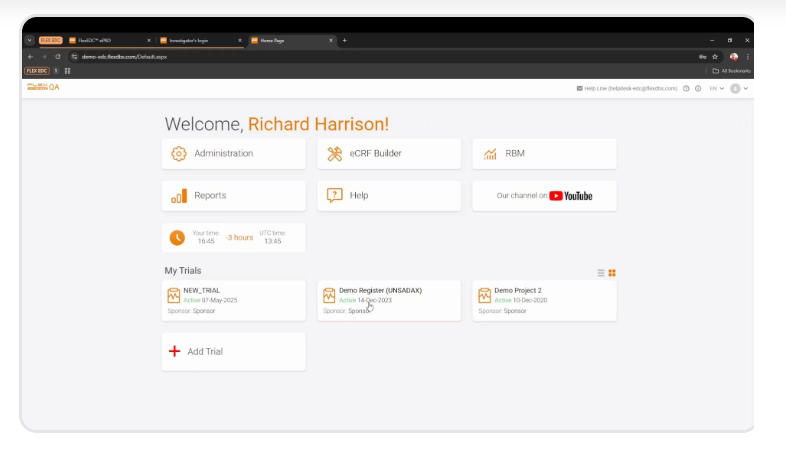Open the eCRF Builder tools icon
This screenshot has width=786, height=454.
(x=334, y=154)
